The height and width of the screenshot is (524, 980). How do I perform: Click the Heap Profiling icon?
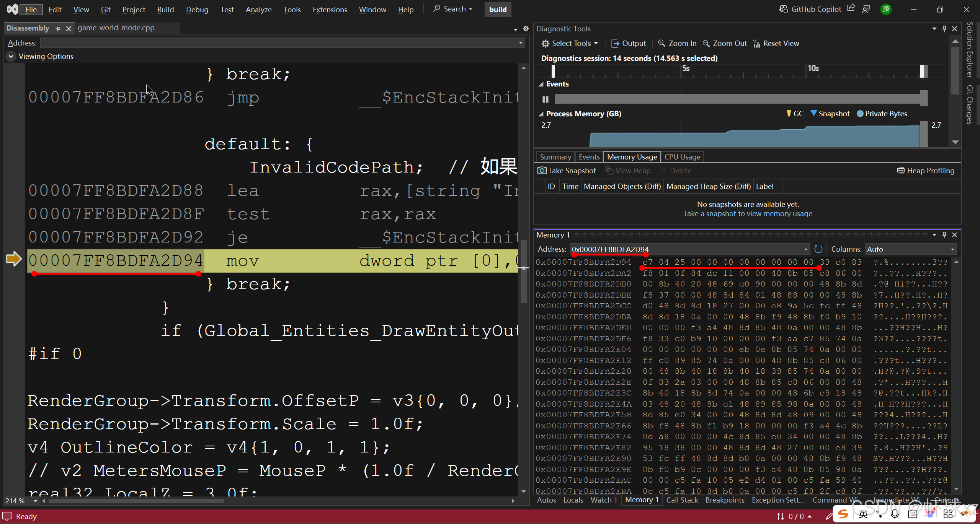[900, 171]
